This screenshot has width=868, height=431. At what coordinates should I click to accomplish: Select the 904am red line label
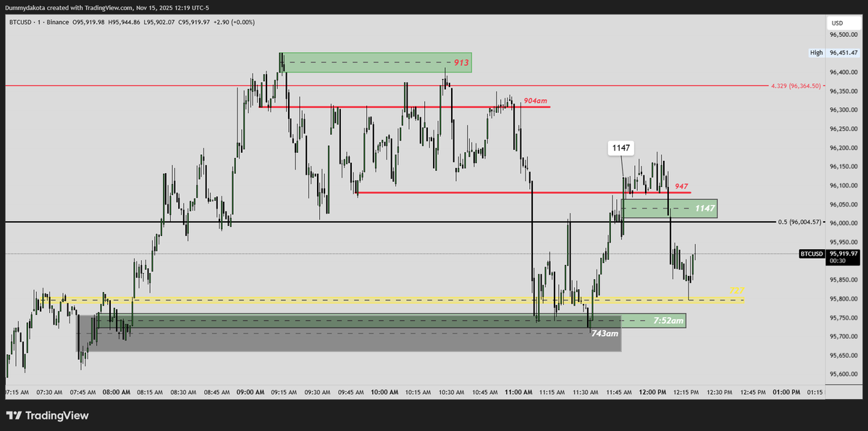[x=535, y=101]
